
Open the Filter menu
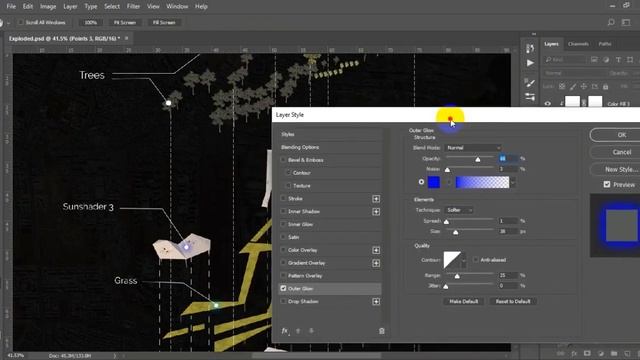(x=133, y=7)
